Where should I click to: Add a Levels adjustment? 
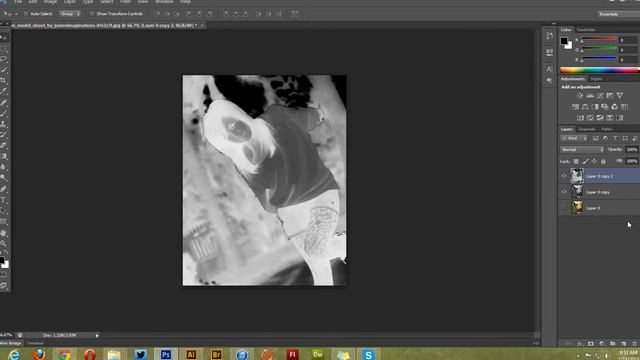590,96
